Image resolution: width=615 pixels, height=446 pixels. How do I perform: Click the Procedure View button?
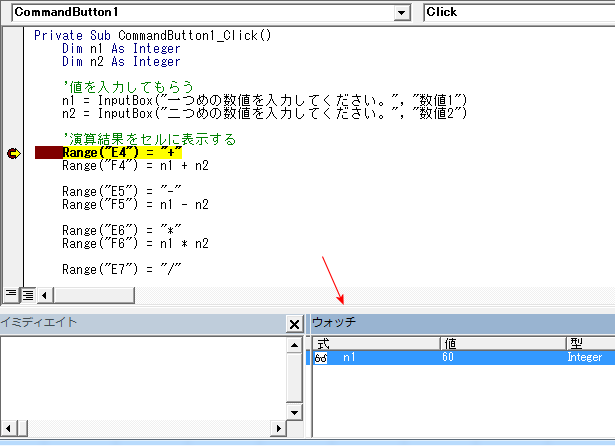click(11, 294)
